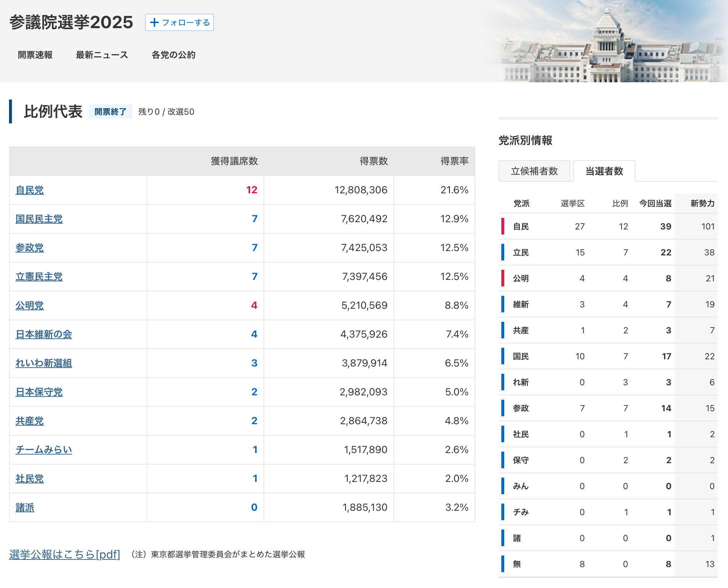Open the 立憲民主党 party link
Image resolution: width=728 pixels, height=588 pixels.
pos(39,277)
